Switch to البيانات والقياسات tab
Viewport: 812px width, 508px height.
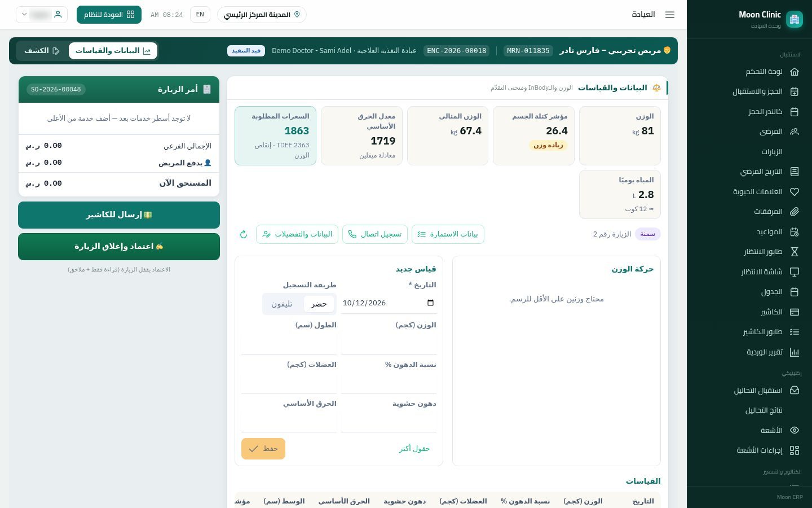[113, 51]
